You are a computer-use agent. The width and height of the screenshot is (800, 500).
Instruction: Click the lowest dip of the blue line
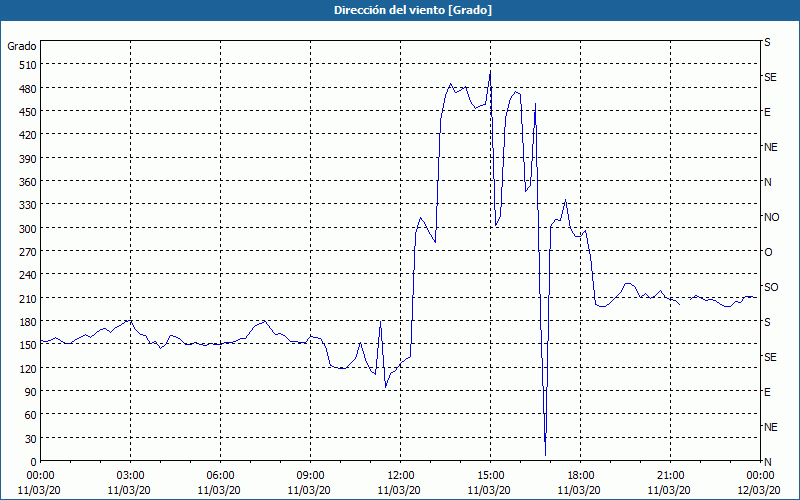(x=545, y=455)
